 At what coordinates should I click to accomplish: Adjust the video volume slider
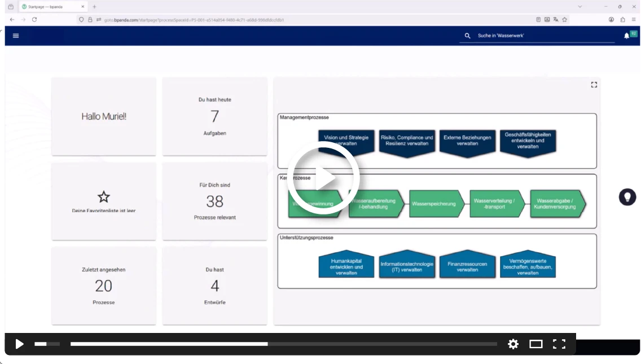[x=47, y=344]
